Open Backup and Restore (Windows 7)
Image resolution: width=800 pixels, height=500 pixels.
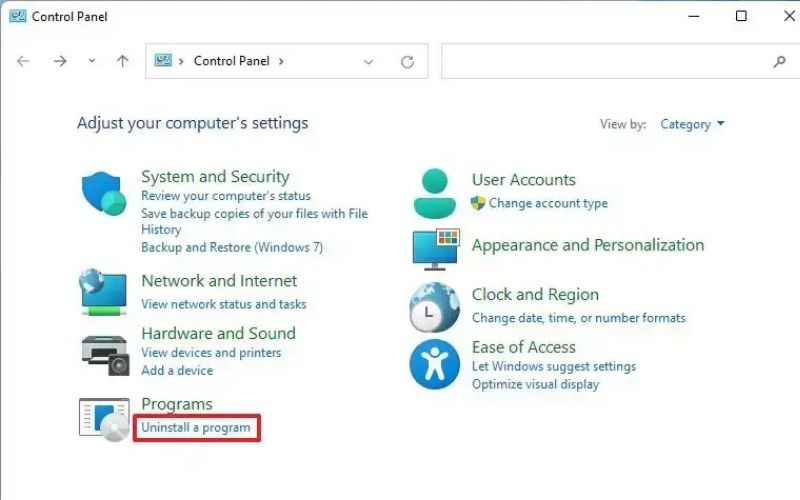pos(232,247)
